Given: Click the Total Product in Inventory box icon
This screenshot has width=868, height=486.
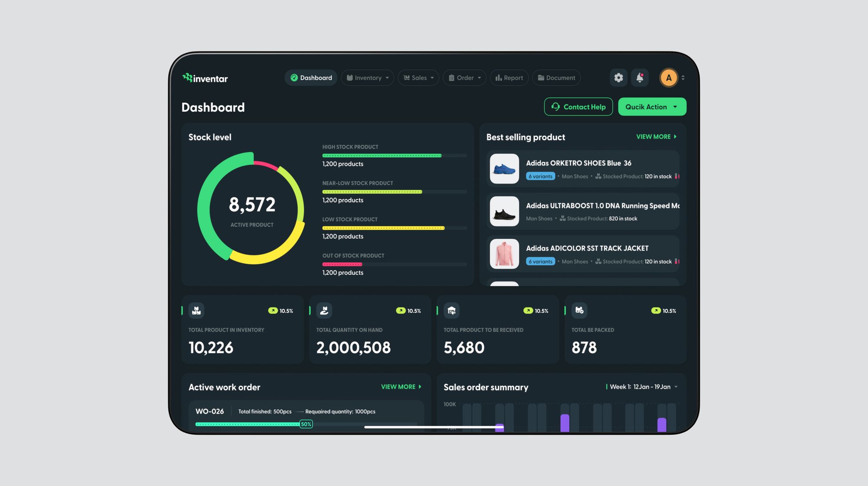Looking at the screenshot, I should click(x=196, y=311).
